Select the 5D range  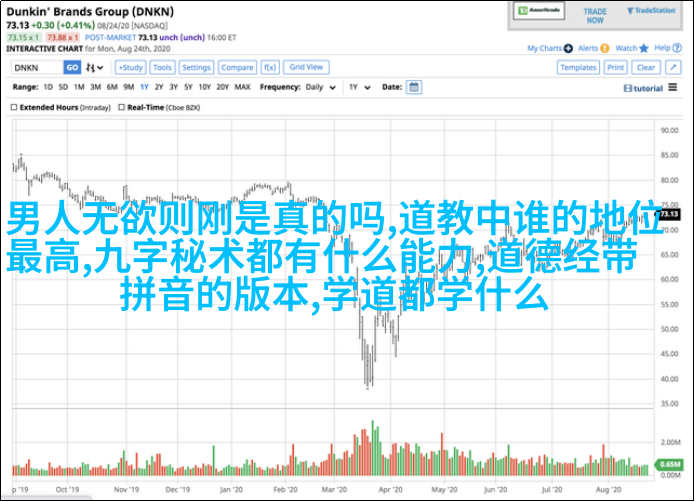[63, 87]
